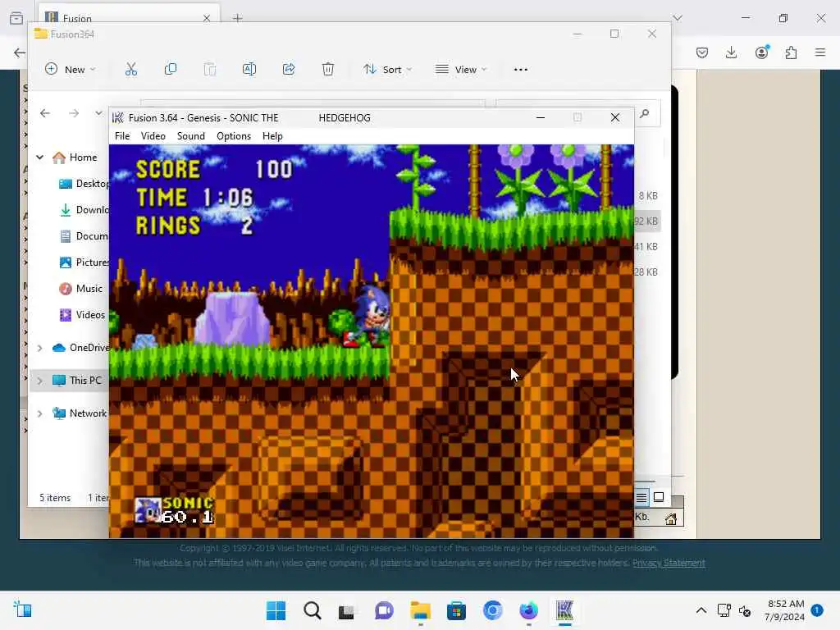The height and width of the screenshot is (630, 840).
Task: Open File Explorer from the taskbar
Action: pyautogui.click(x=421, y=610)
